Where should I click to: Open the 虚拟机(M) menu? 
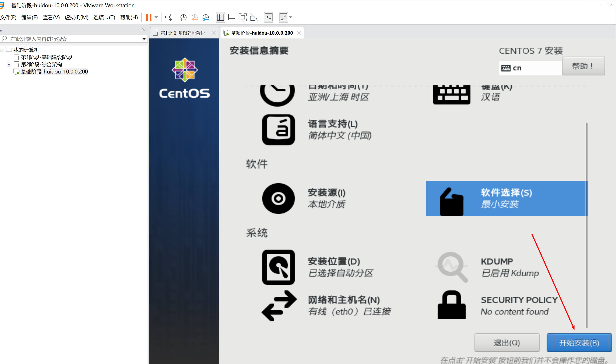tap(76, 18)
